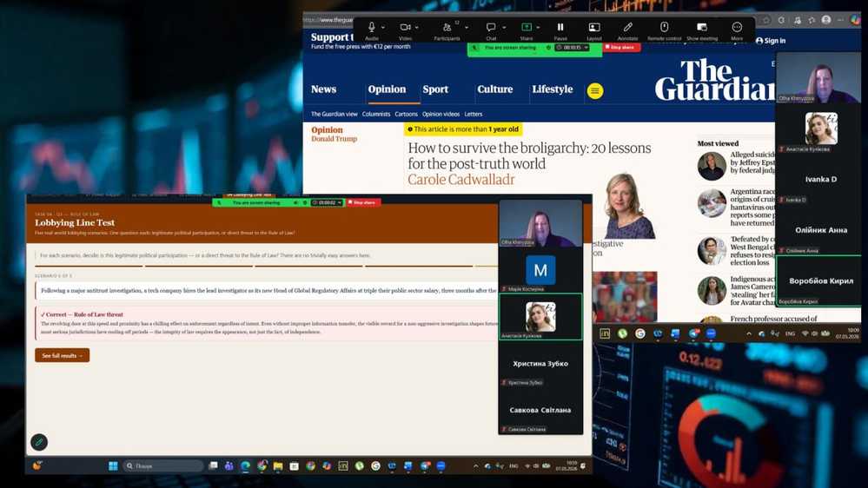Image resolution: width=868 pixels, height=488 pixels.
Task: Expand the Share options arrow
Action: pyautogui.click(x=538, y=27)
